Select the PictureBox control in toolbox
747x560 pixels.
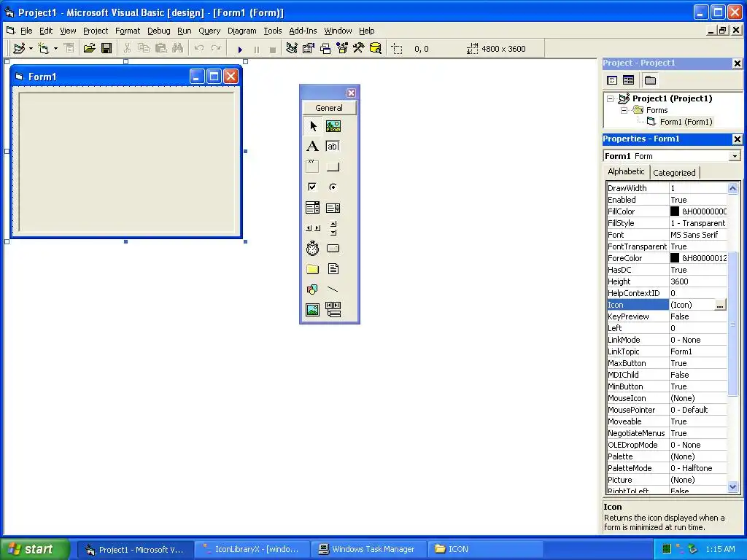[x=333, y=126]
